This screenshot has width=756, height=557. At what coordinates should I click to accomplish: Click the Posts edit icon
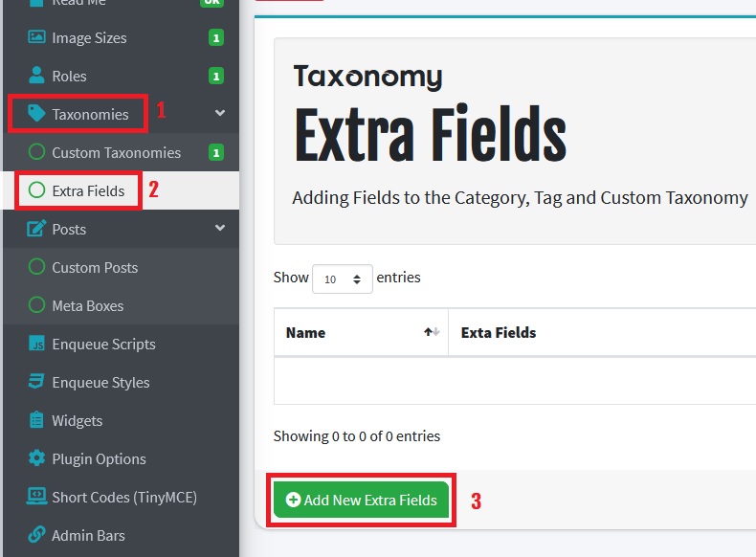point(36,229)
